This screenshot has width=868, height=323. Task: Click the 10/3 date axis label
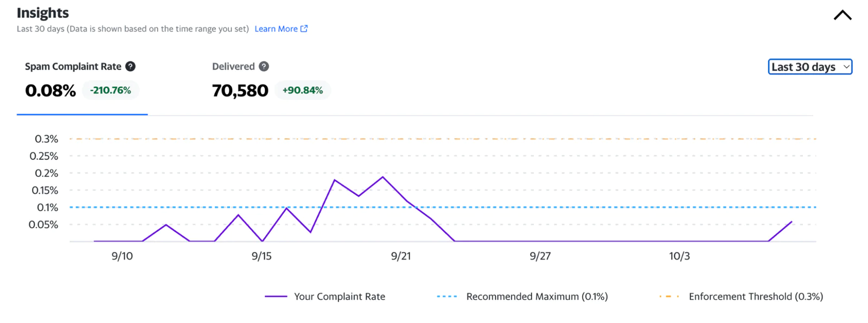[x=679, y=256]
